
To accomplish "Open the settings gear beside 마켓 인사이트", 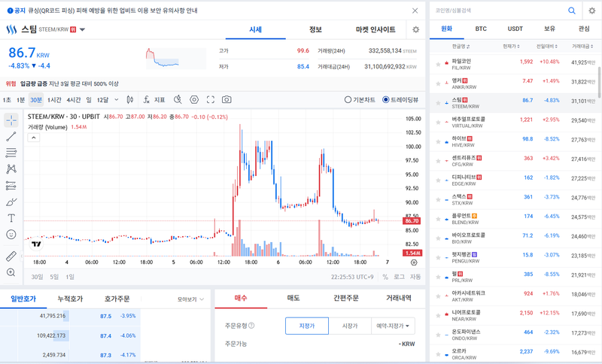I will coord(416,29).
